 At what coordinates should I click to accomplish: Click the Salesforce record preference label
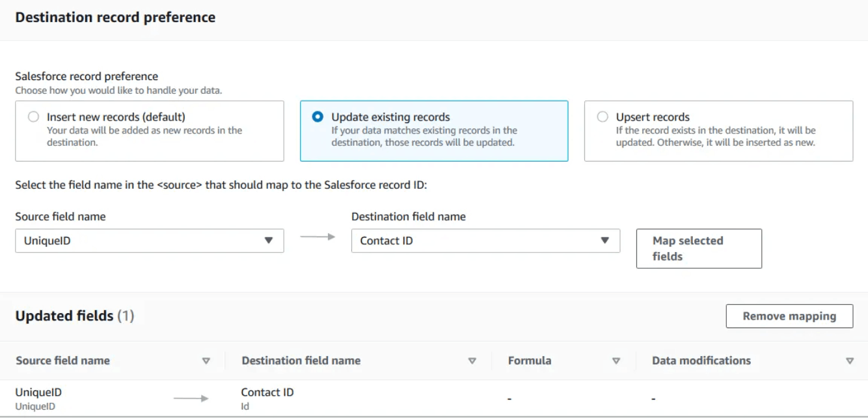87,77
